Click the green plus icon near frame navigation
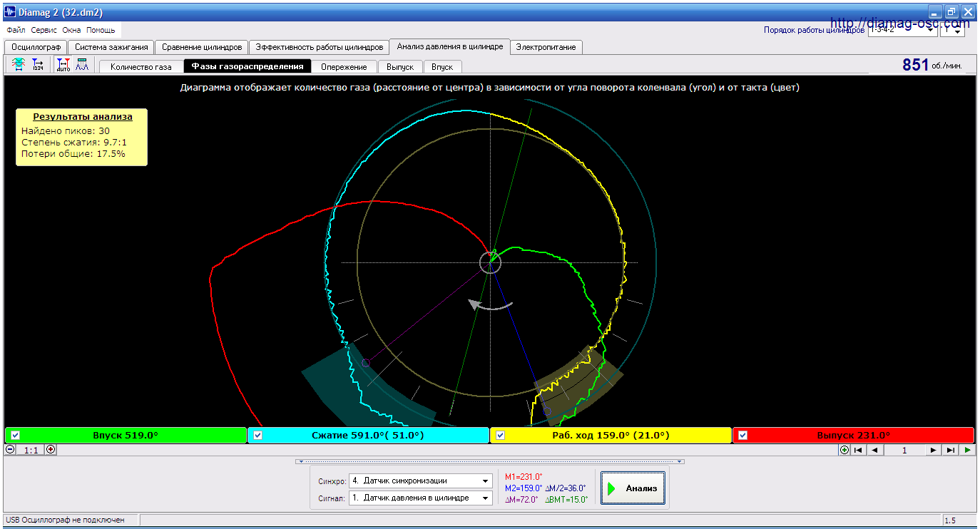Screen dimensions: 980x529 pos(844,450)
